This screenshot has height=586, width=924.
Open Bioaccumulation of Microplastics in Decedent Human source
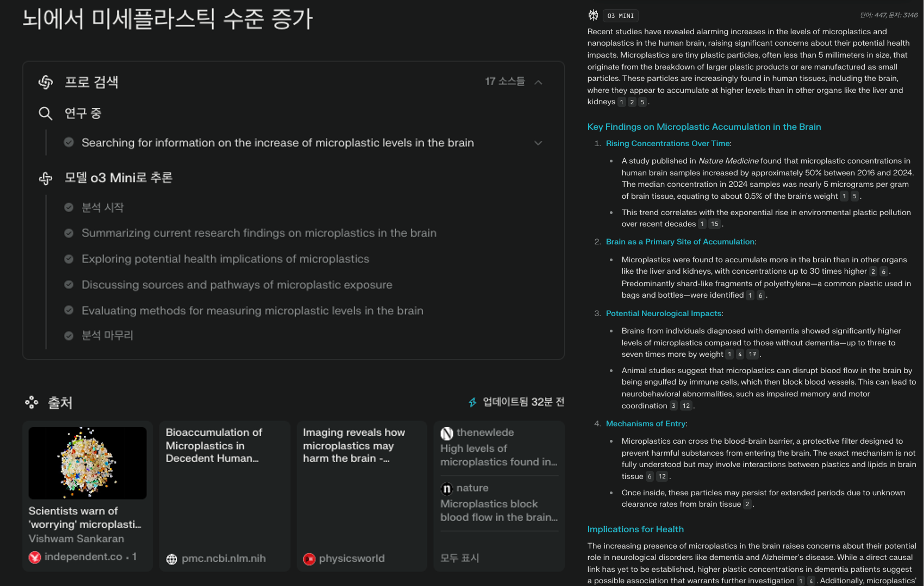coord(224,496)
